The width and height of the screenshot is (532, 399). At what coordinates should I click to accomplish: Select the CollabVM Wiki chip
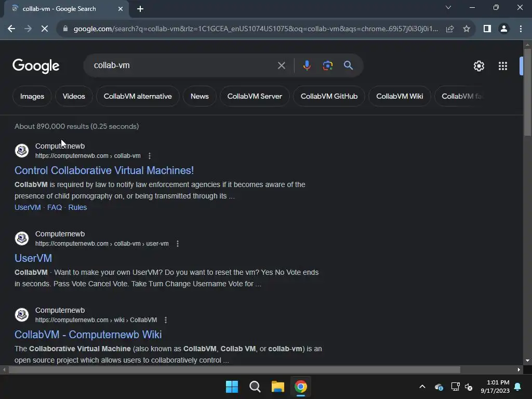click(400, 96)
